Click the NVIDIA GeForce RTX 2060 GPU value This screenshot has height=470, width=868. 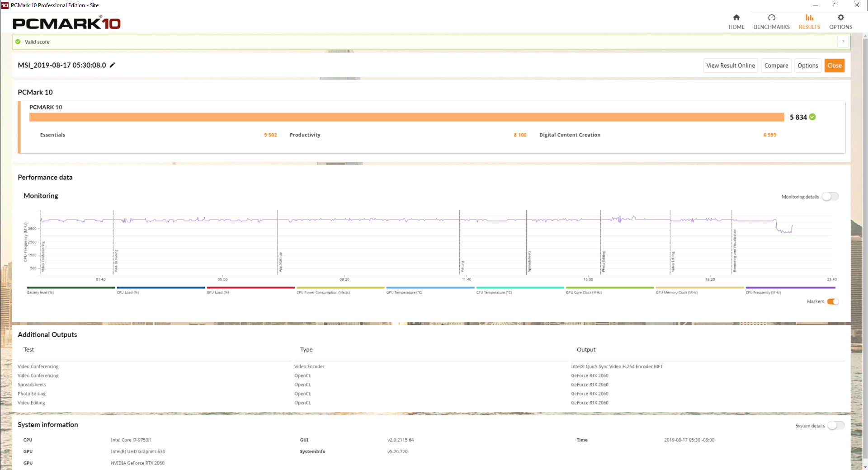(137, 463)
